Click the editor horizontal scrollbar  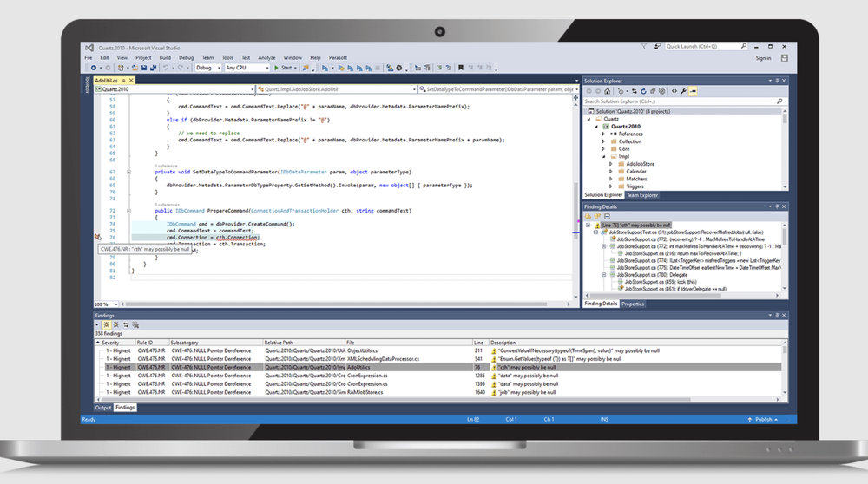click(x=337, y=304)
